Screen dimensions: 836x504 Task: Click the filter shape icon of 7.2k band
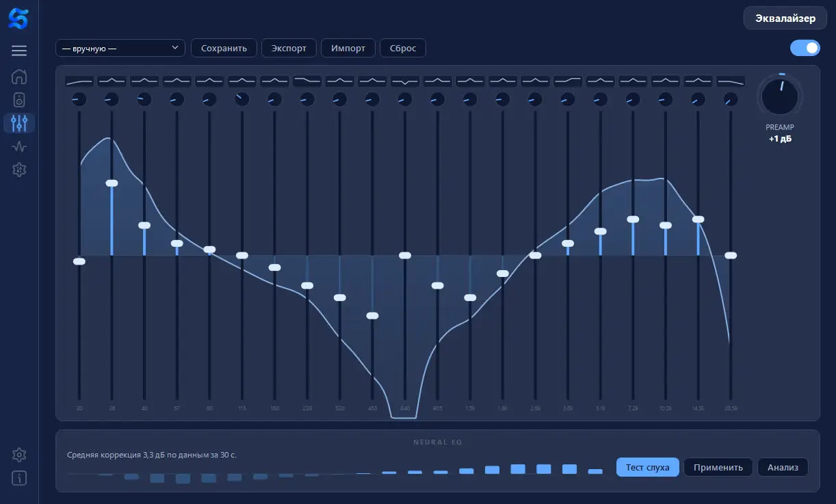(633, 81)
